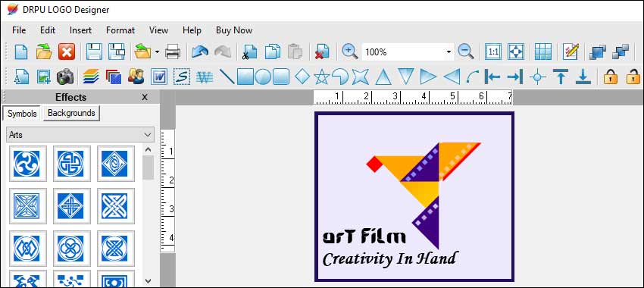
Task: Click symbols list scroll-down arrow
Action: click(148, 281)
